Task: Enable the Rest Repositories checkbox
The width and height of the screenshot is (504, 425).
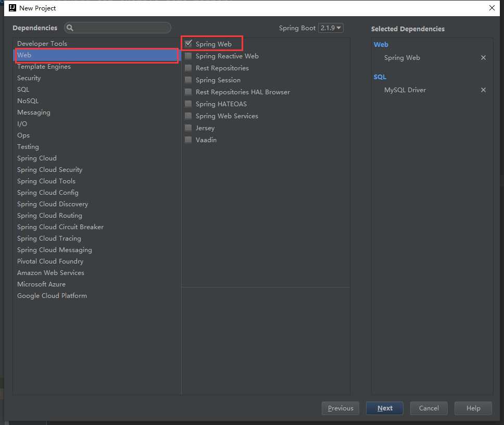Action: tap(188, 68)
